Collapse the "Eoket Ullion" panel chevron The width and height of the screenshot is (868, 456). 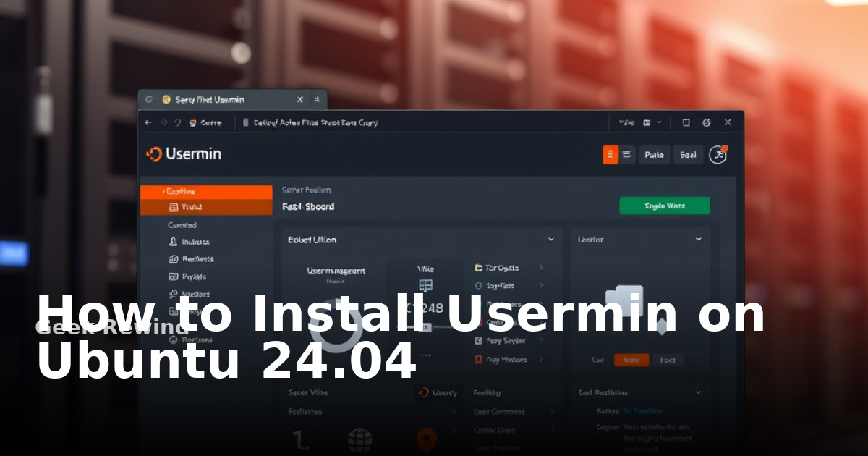(x=551, y=239)
